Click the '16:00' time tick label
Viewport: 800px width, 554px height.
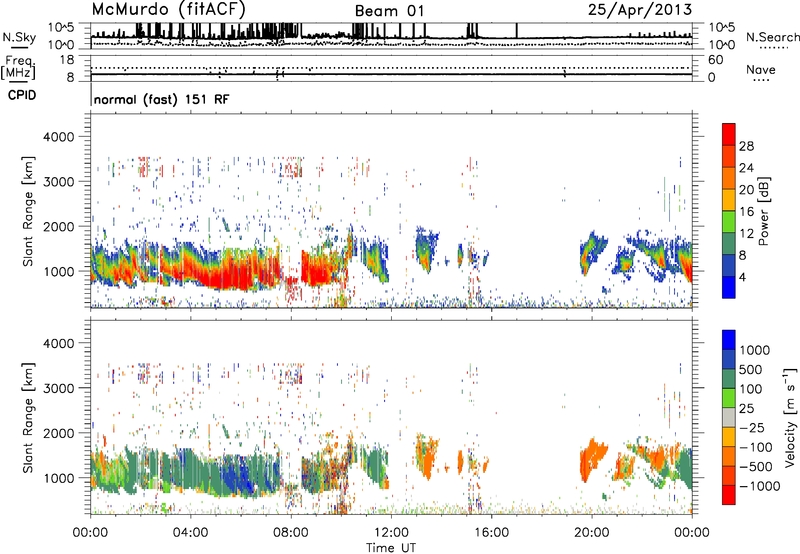(x=491, y=533)
